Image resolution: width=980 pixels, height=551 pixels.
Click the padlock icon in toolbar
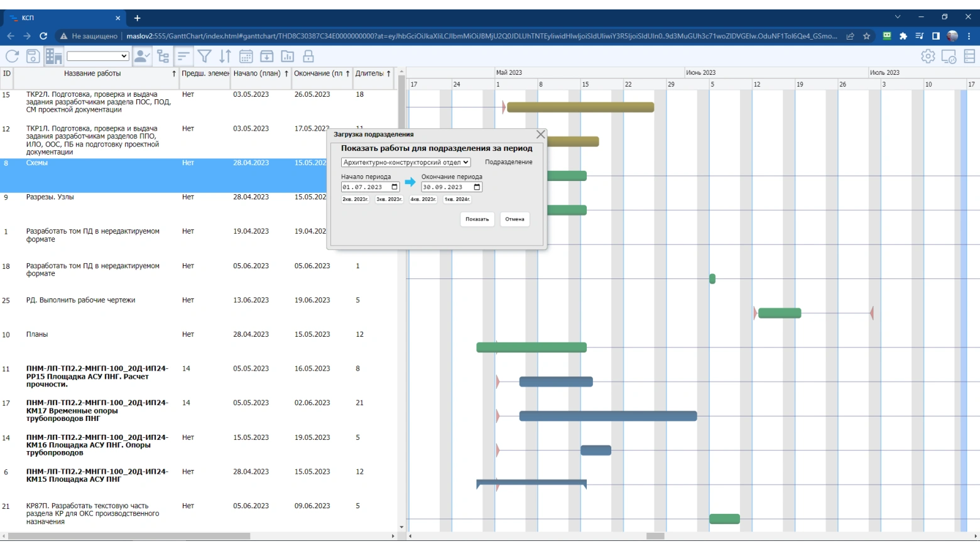click(x=308, y=57)
